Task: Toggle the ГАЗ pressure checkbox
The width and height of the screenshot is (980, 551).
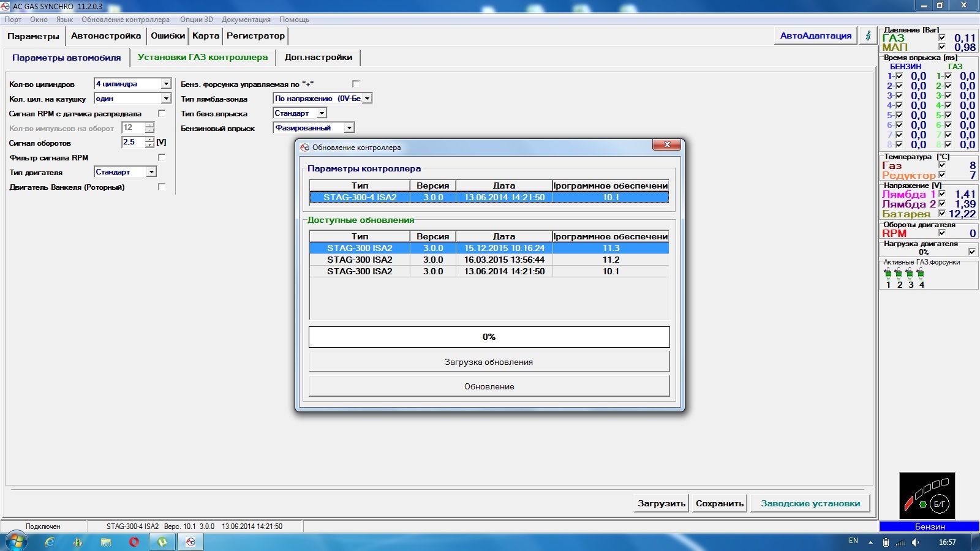Action: pos(942,37)
